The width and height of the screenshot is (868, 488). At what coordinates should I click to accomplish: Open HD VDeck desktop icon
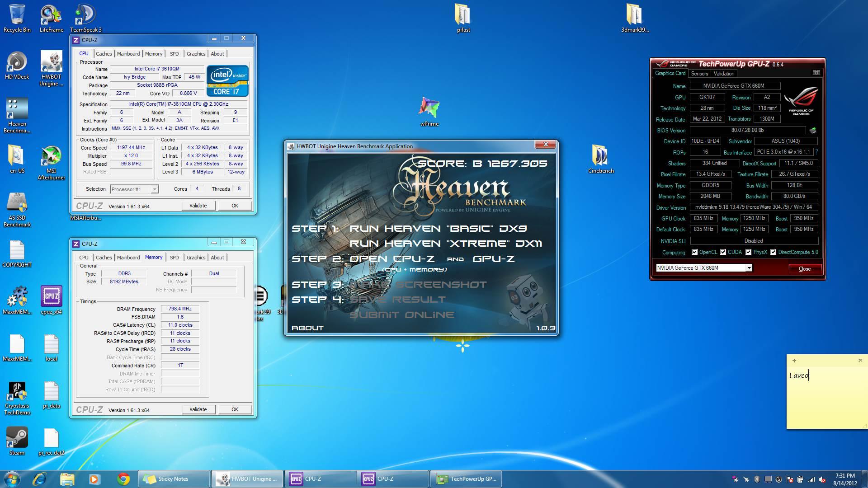coord(17,65)
